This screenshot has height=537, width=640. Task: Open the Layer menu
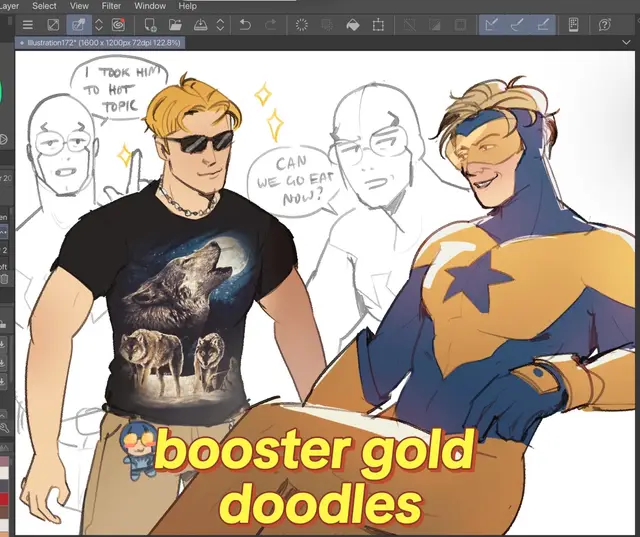click(x=9, y=6)
